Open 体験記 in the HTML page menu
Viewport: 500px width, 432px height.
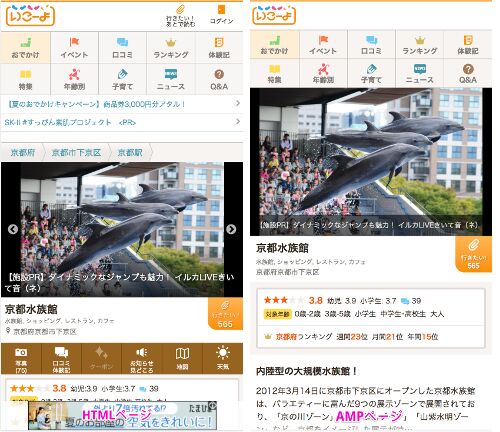click(219, 48)
